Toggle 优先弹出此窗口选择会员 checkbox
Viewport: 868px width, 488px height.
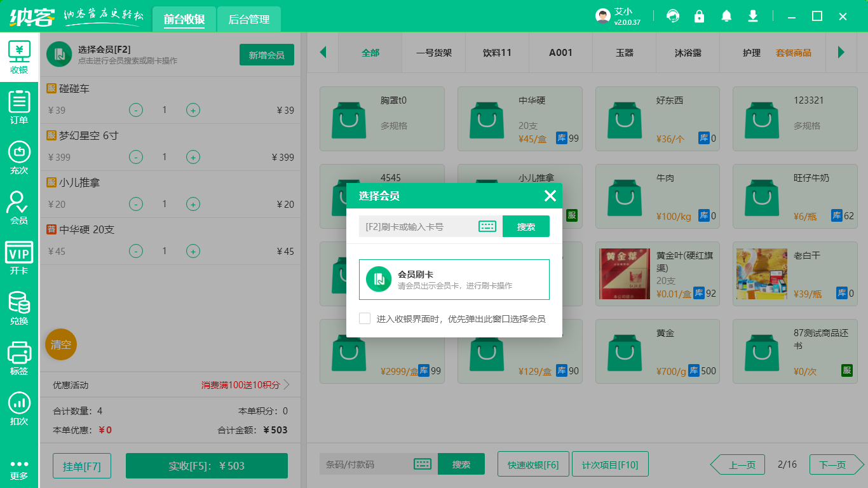(x=365, y=318)
